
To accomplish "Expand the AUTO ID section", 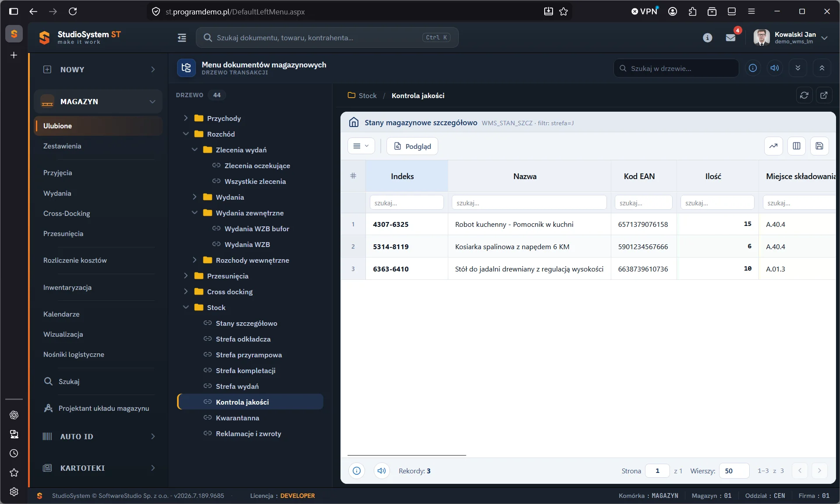I will point(98,437).
